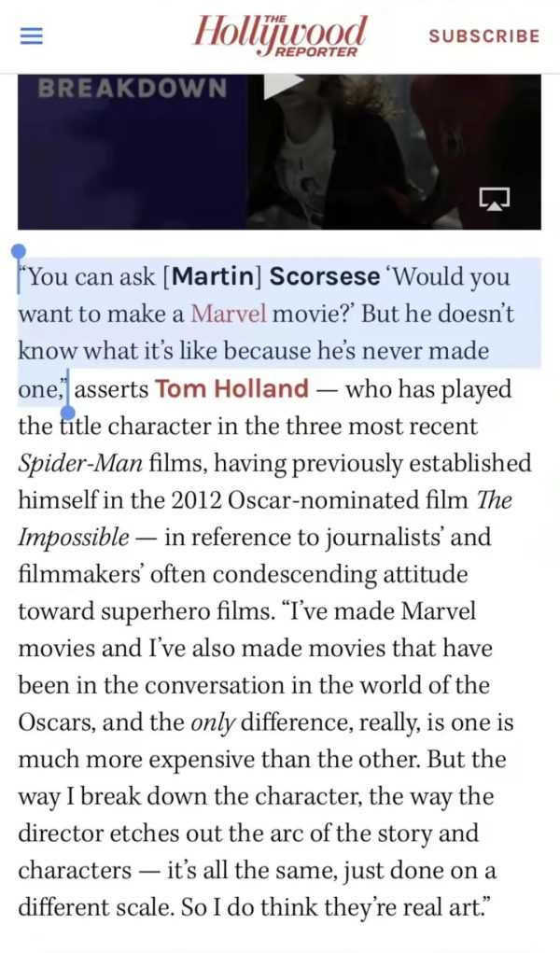Image resolution: width=560 pixels, height=953 pixels.
Task: Click The Hollywood Reporter logo
Action: [280, 35]
